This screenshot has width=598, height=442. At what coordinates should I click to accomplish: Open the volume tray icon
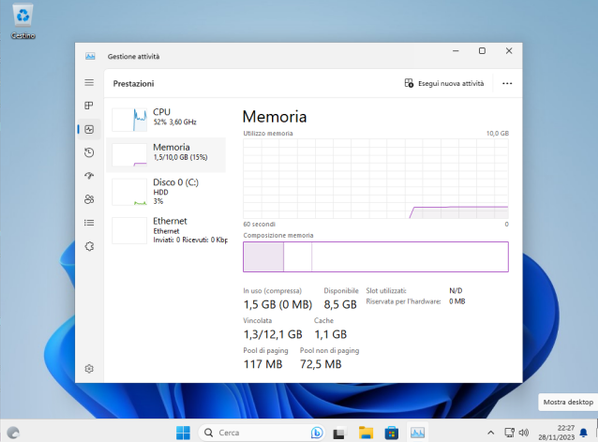[524, 432]
